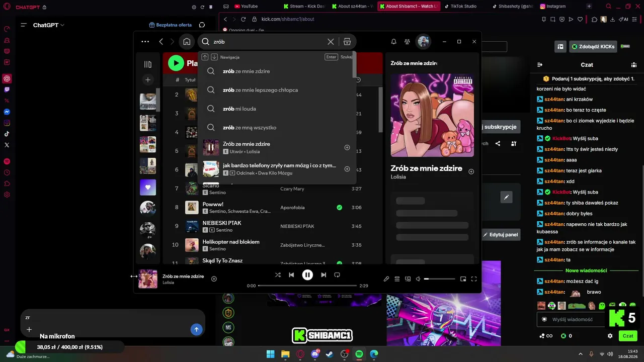644x362 pixels.
Task: Open the Dwa Kilo Mózgu episode result
Action: [277, 169]
